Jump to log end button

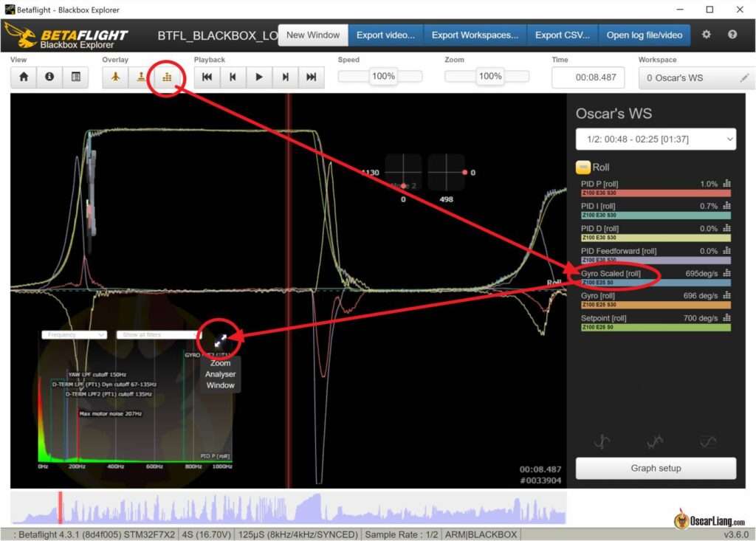tap(312, 77)
